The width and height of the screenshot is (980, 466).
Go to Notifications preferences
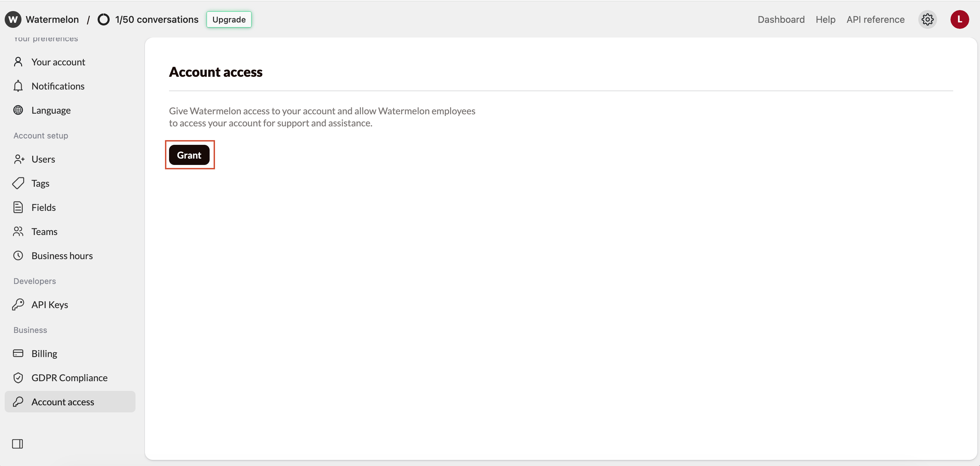click(70, 86)
